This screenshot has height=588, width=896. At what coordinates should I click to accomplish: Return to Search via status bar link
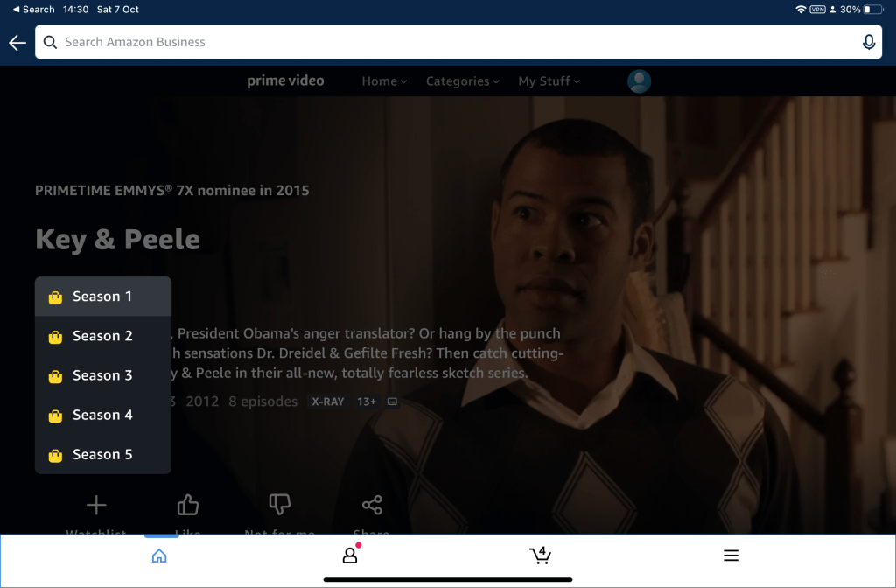coord(34,9)
